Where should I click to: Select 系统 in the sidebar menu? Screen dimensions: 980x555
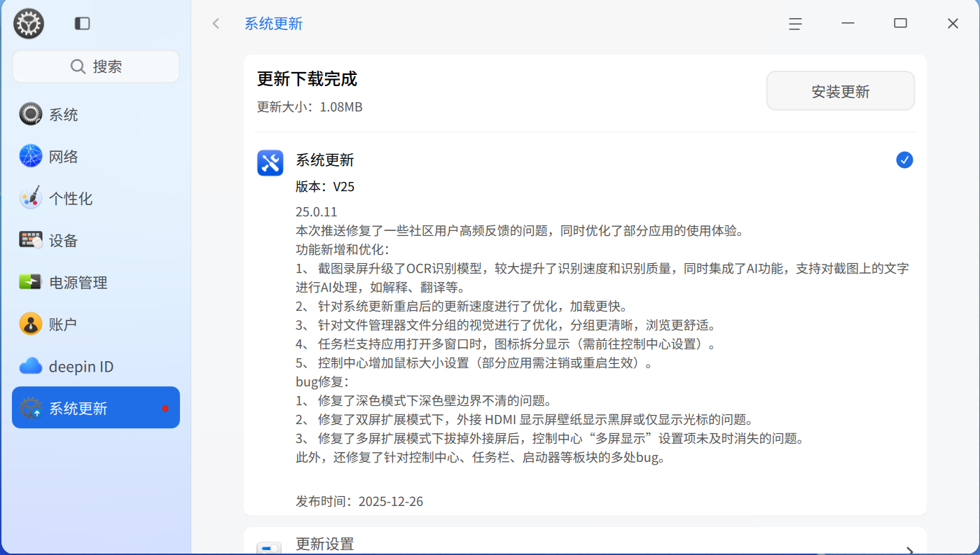coord(96,114)
